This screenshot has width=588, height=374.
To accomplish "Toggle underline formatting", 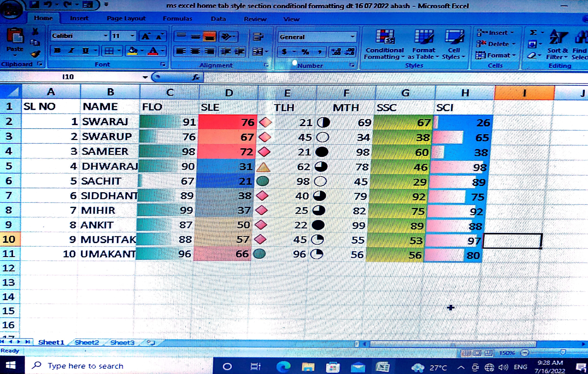I will (x=85, y=51).
